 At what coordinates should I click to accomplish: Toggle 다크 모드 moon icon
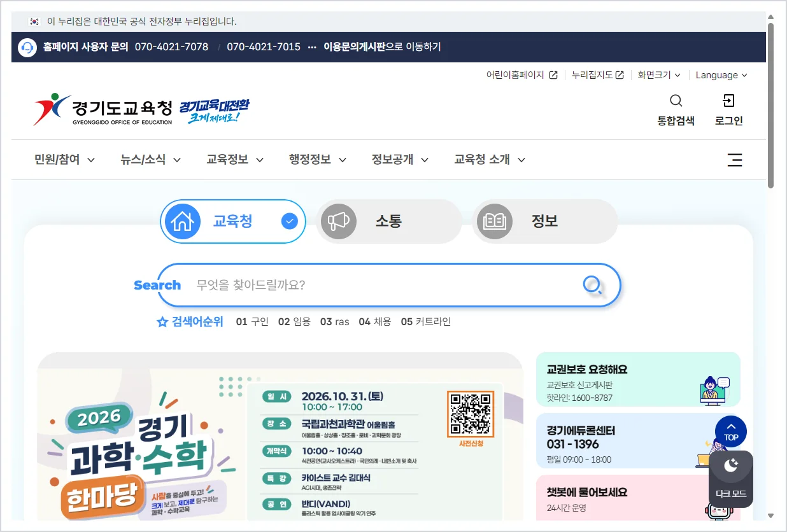[x=731, y=466]
